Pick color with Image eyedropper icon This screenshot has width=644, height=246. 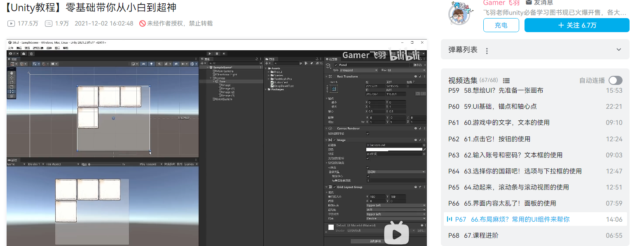tap(424, 149)
